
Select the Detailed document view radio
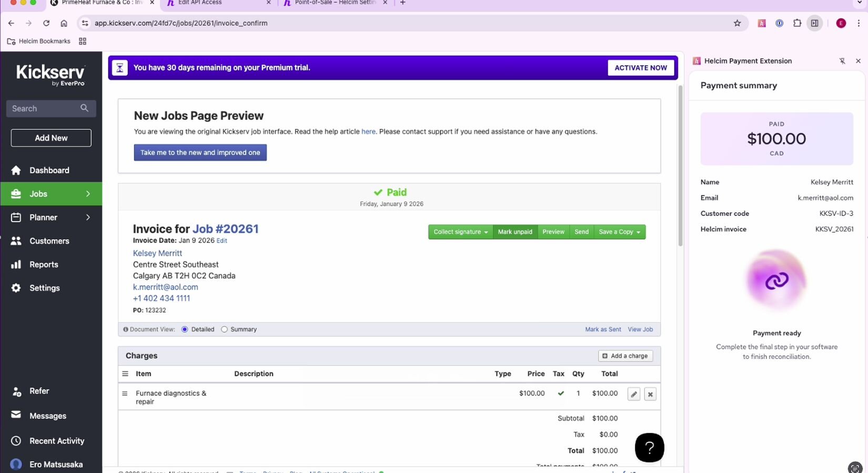coord(185,330)
